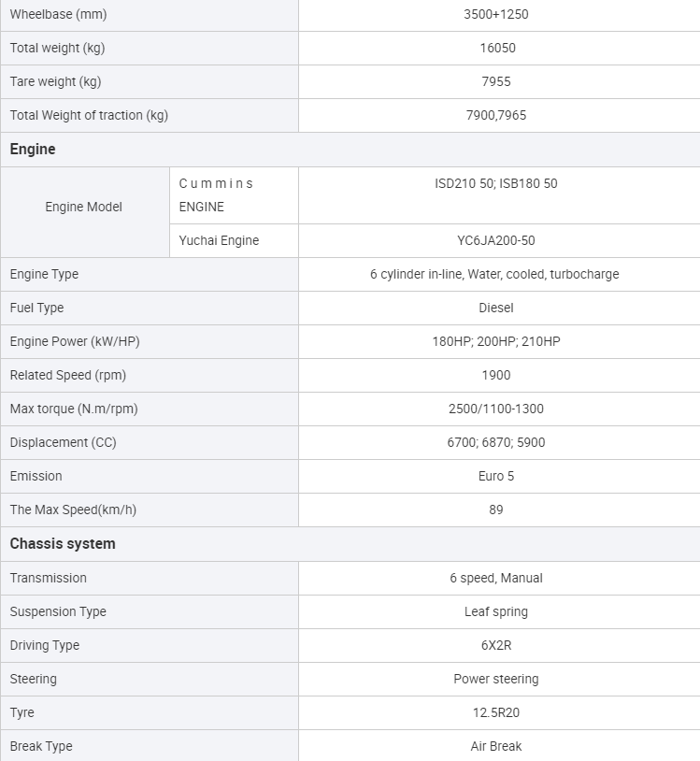The height and width of the screenshot is (761, 700).
Task: Click the 12.5R20 tyre value
Action: (496, 713)
